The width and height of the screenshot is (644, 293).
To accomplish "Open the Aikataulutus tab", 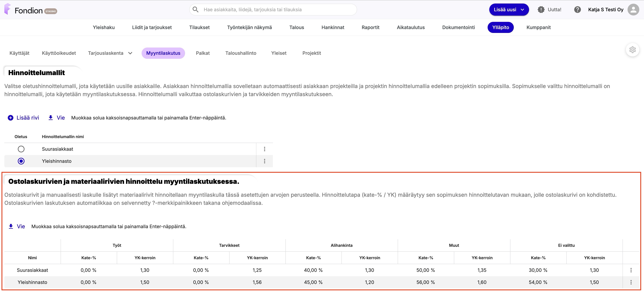I will point(410,27).
